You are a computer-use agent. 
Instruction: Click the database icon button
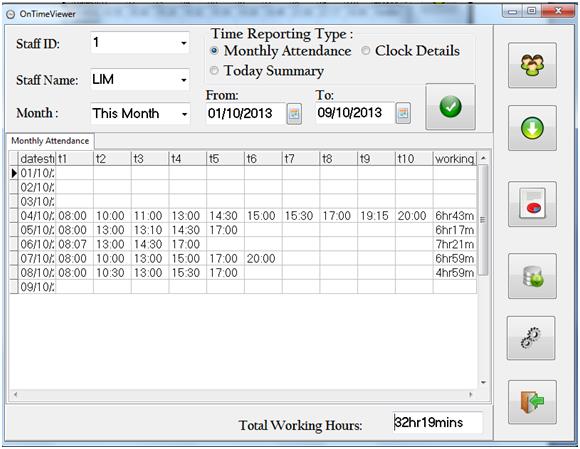(532, 276)
